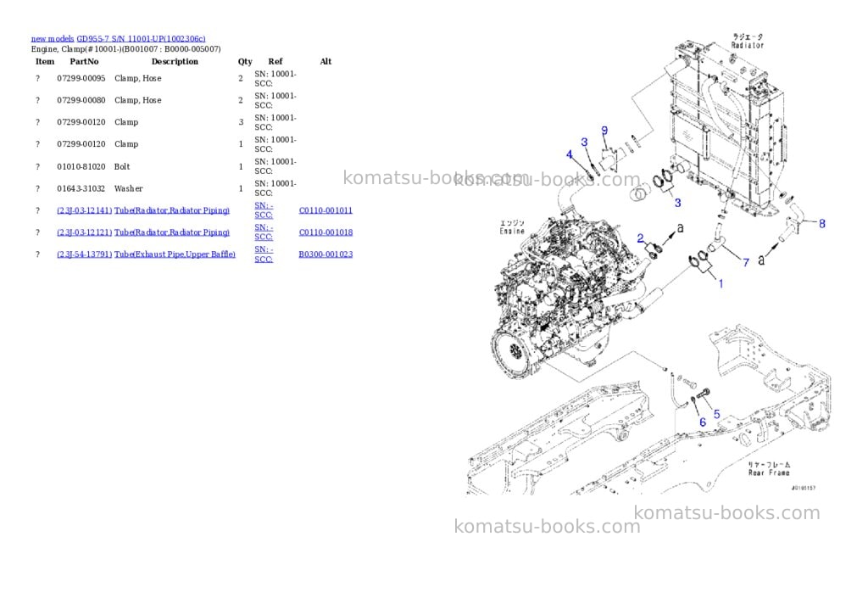Follow the C0110-001011 alt link
Screen dimensions: 868x615
coord(325,210)
